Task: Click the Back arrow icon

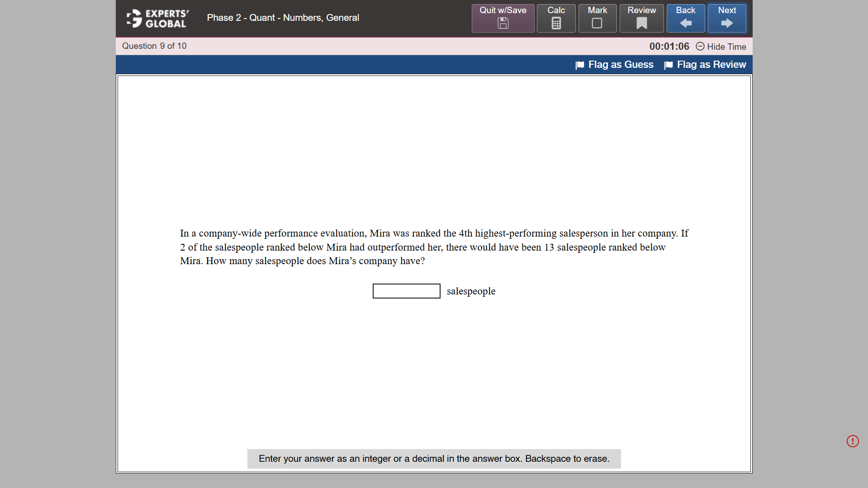Action: (x=685, y=23)
